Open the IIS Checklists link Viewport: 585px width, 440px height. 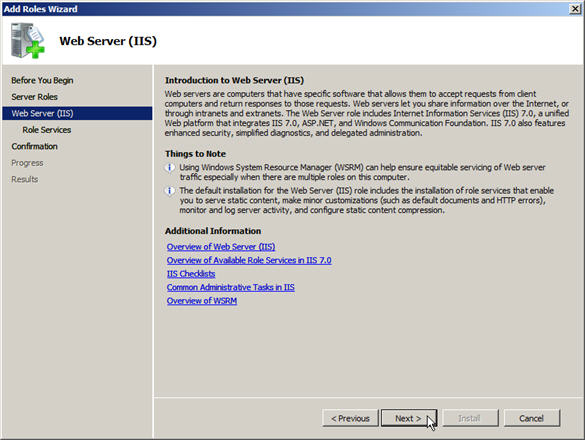[x=191, y=274]
